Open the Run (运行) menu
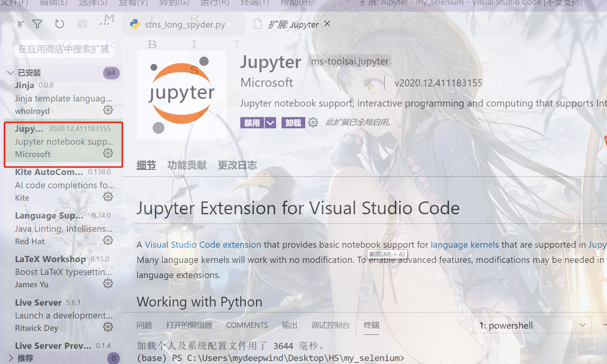 click(215, 3)
